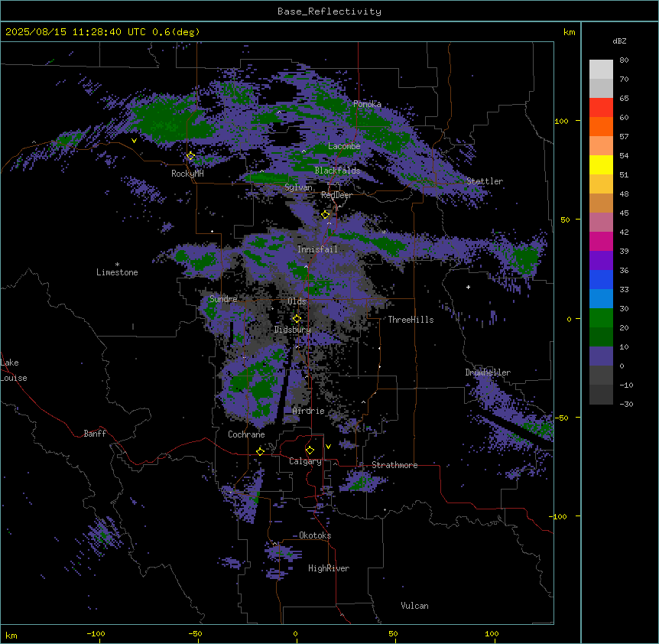Click the Vulcan city label
The image size is (659, 644).
click(414, 606)
